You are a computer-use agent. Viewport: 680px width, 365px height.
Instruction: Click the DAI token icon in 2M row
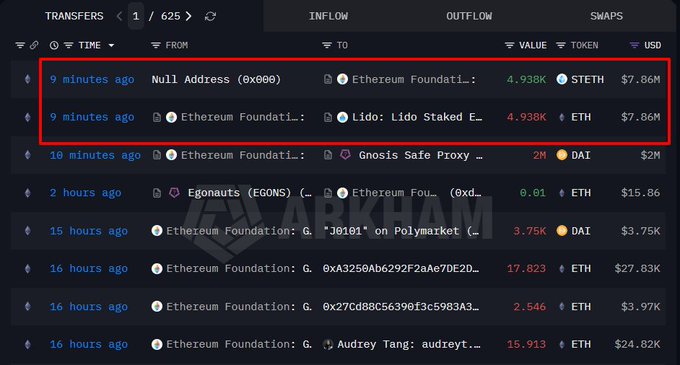coord(562,155)
